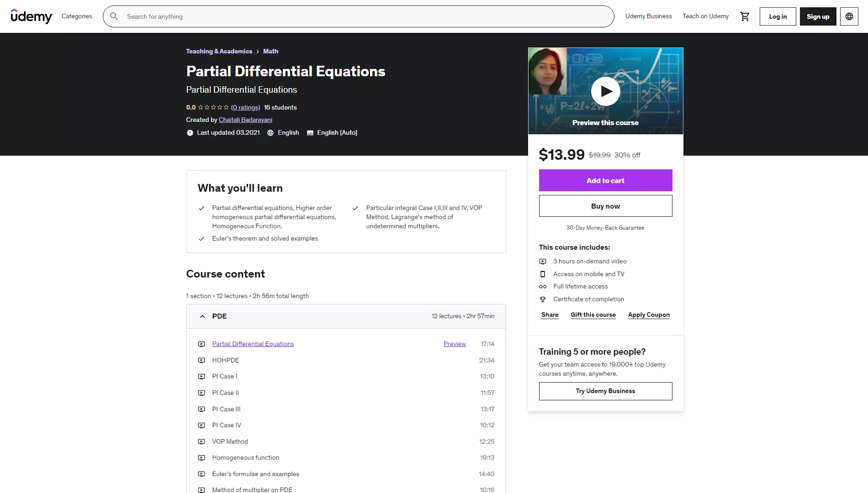Click Try Udemy Business button
This screenshot has width=868, height=493.
(x=605, y=391)
